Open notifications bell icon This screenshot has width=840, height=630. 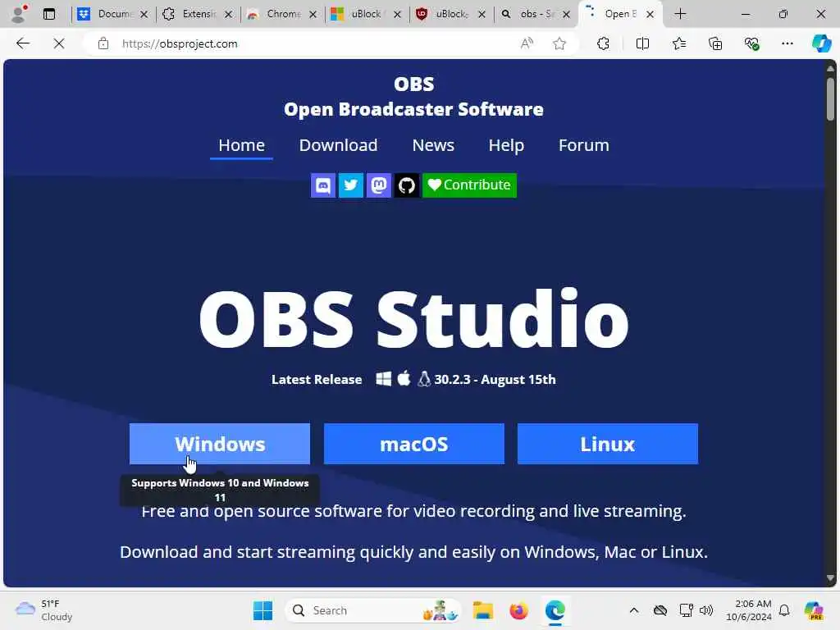[784, 610]
